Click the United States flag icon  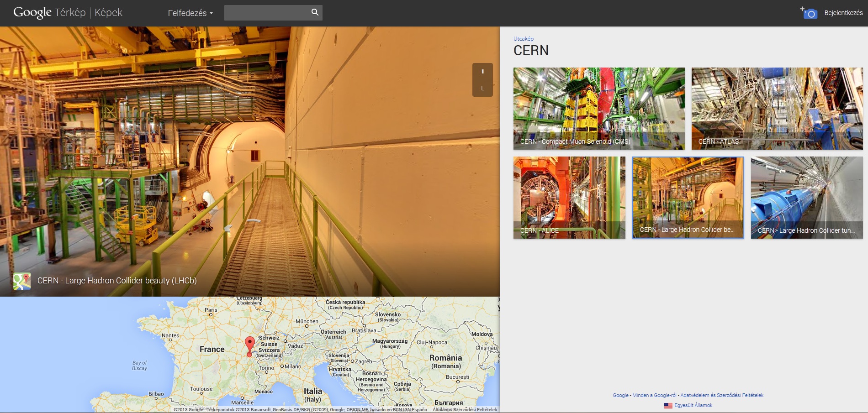668,405
